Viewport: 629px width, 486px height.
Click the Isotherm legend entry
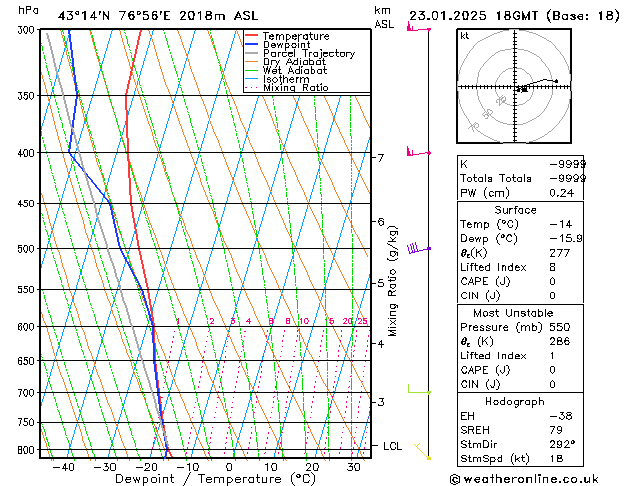[x=286, y=79]
